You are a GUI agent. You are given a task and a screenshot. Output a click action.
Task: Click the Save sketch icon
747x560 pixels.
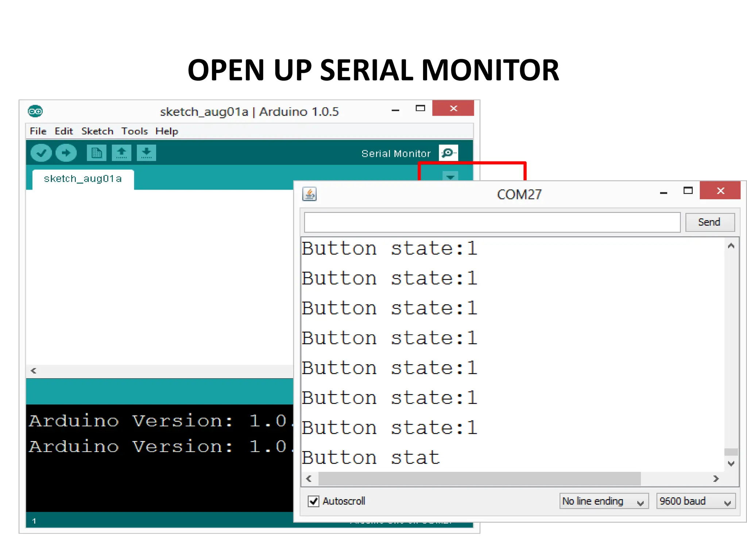(146, 153)
